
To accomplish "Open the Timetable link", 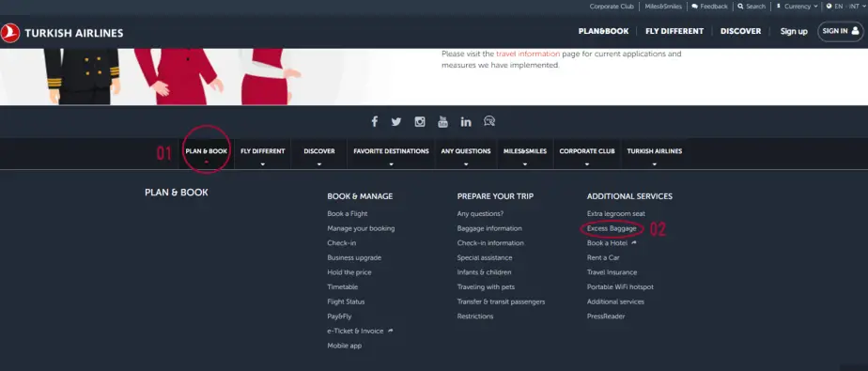I will click(x=343, y=286).
